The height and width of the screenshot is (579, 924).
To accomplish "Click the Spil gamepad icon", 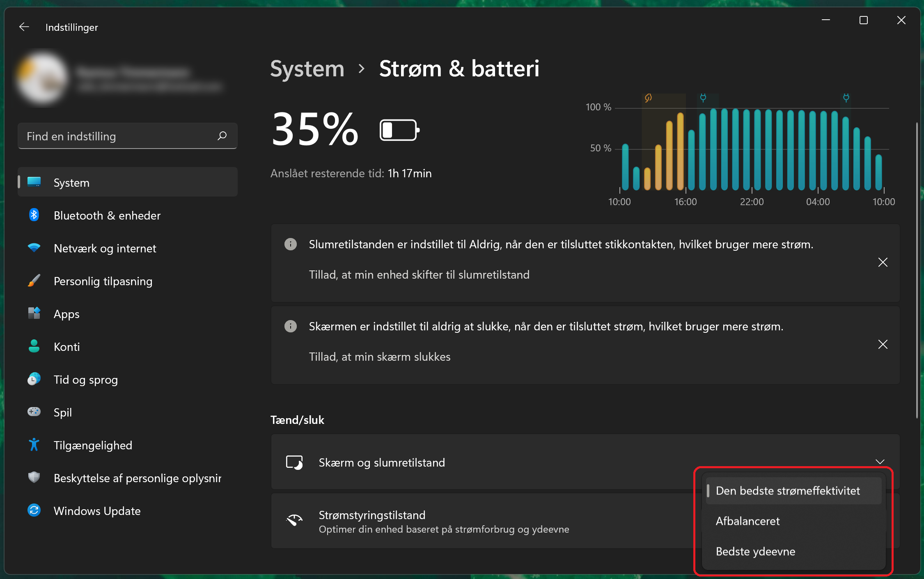I will pos(34,412).
